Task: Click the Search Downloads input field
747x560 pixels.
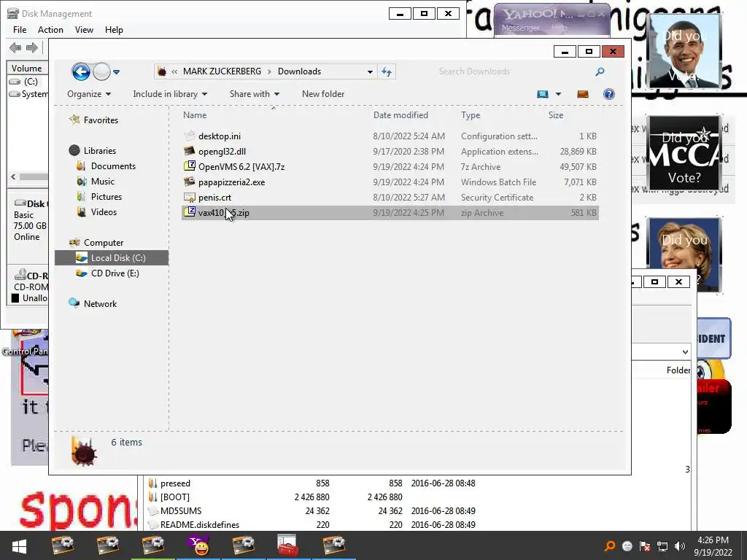Action: tap(514, 71)
